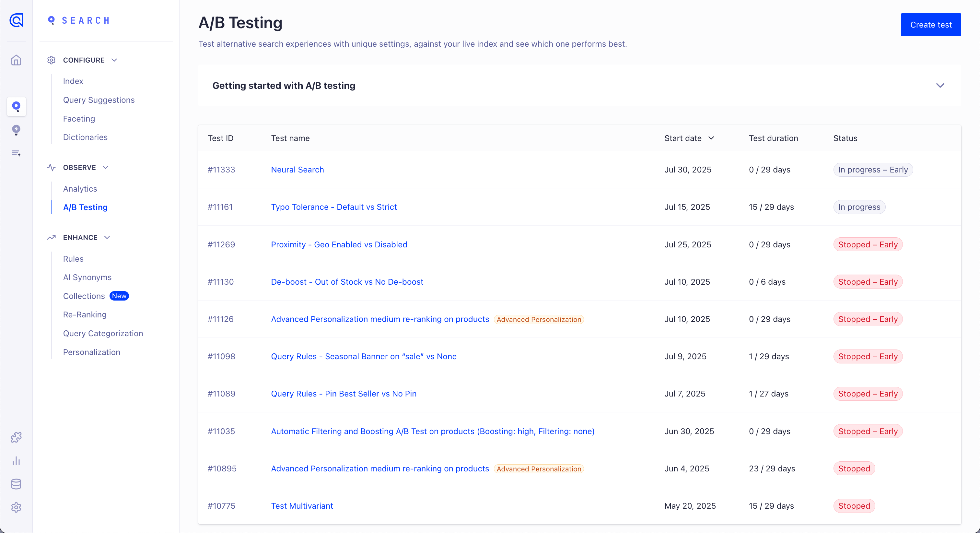Open Typo Tolerance - Default vs Strict test
This screenshot has height=533, width=980.
(x=334, y=207)
